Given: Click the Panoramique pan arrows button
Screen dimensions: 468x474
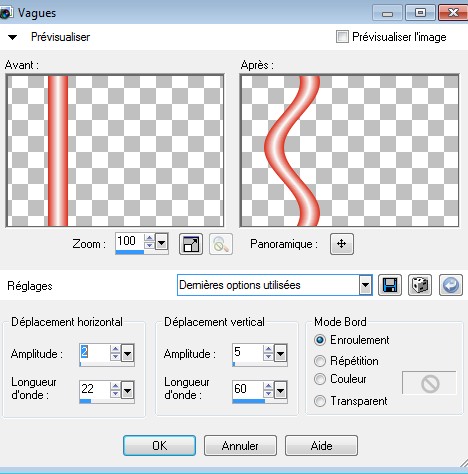Looking at the screenshot, I should 342,244.
